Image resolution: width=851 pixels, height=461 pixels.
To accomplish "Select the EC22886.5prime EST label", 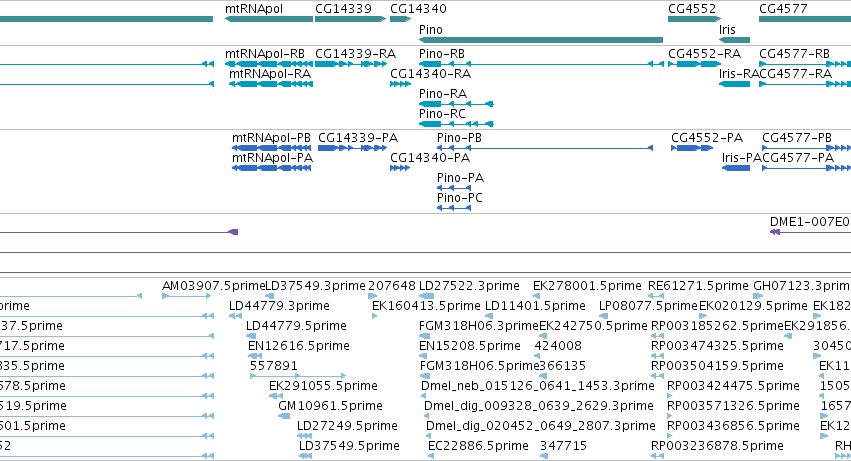I will tap(478, 447).
